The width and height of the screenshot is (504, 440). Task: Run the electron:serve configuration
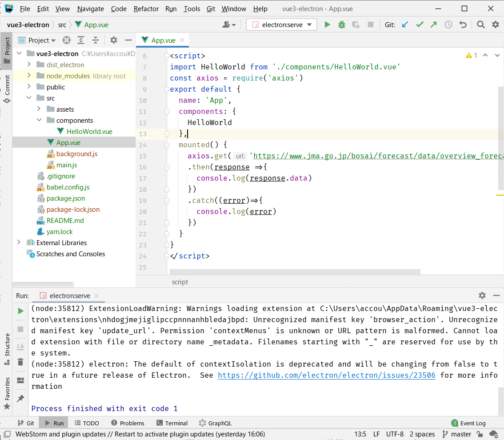[328, 25]
